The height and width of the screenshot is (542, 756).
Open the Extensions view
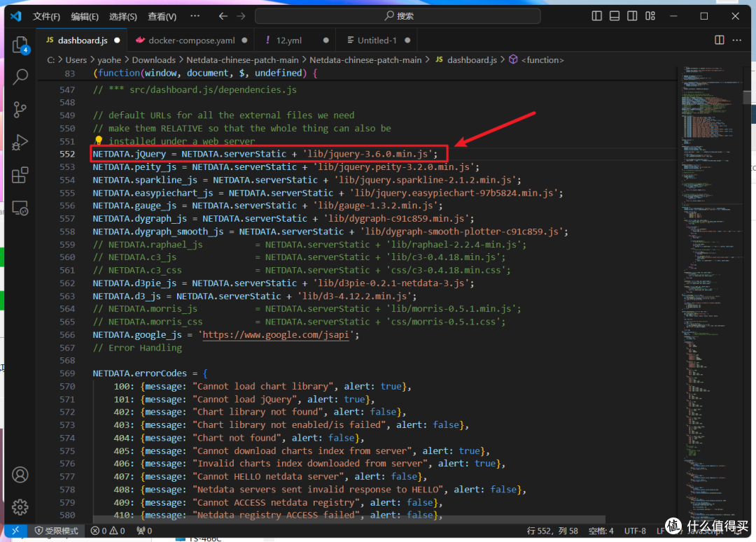[x=20, y=174]
